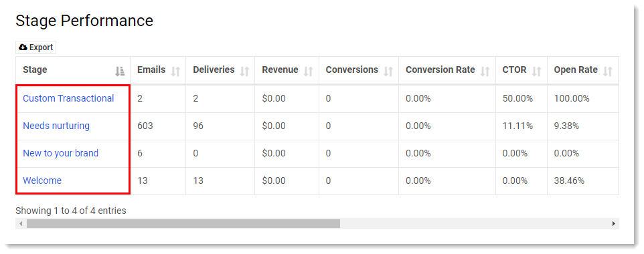Click the CTOR column header label

[x=514, y=70]
